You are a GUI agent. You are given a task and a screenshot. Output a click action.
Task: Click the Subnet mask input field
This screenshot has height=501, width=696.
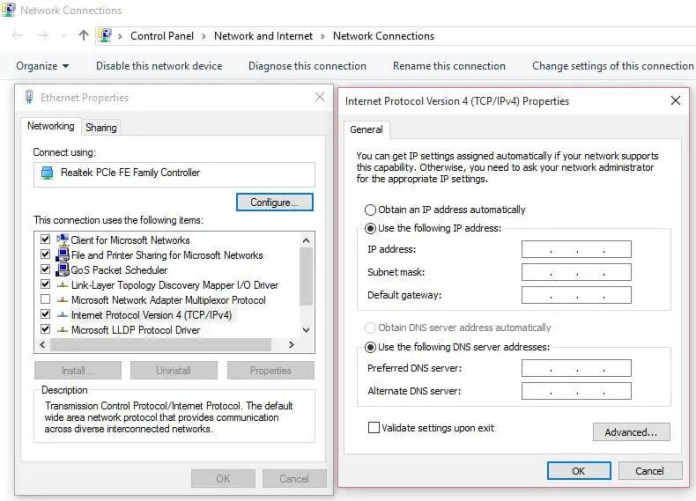click(x=576, y=272)
